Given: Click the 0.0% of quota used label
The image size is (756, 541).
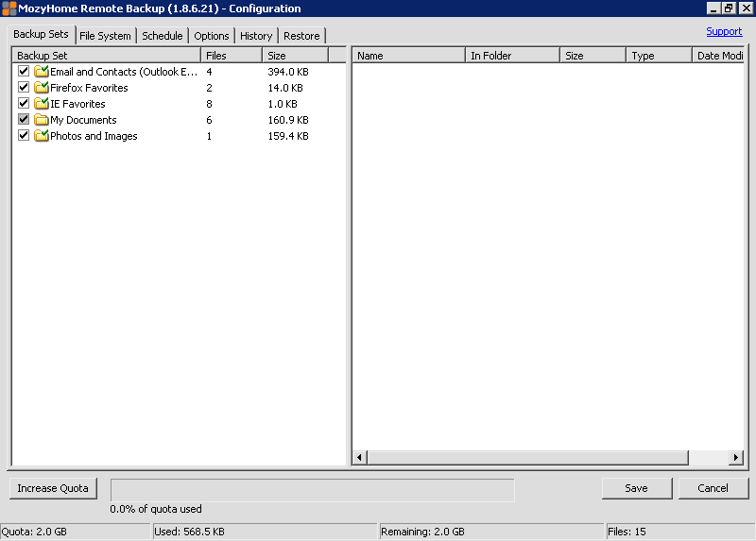Looking at the screenshot, I should [x=156, y=509].
